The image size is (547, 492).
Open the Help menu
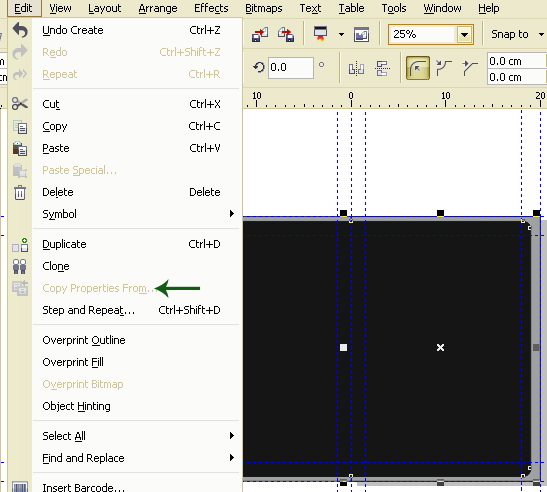[x=488, y=8]
